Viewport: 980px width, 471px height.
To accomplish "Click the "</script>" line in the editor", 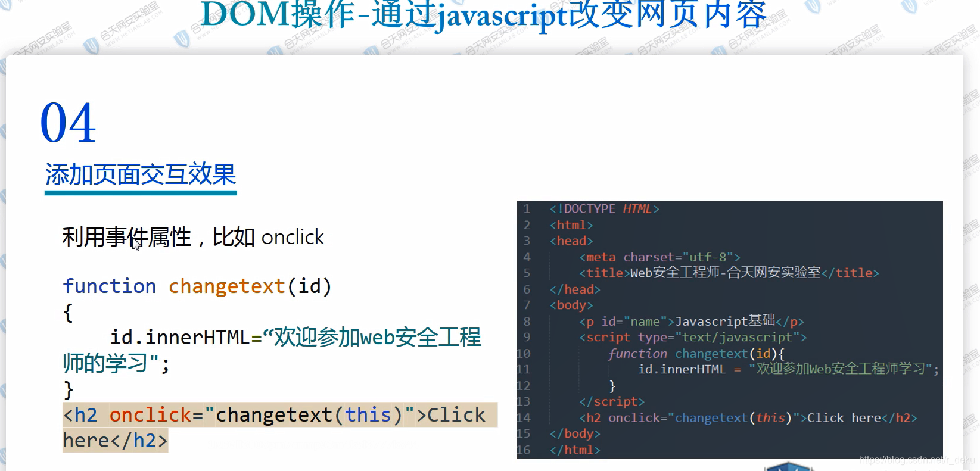I will pos(612,402).
